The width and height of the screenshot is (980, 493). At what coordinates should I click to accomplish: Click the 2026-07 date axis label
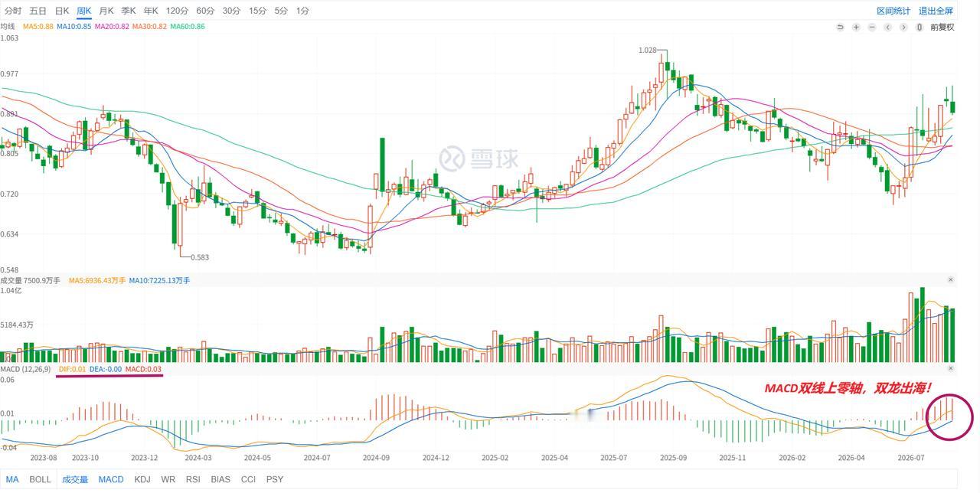click(911, 458)
